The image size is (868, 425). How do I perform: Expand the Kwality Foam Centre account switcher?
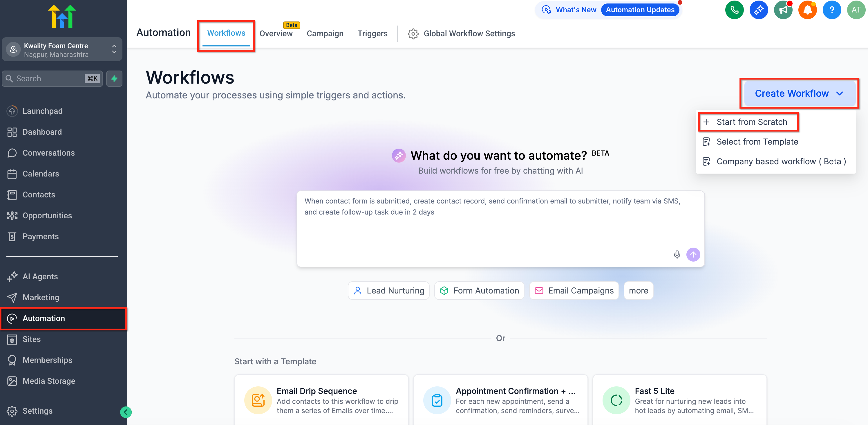point(62,50)
